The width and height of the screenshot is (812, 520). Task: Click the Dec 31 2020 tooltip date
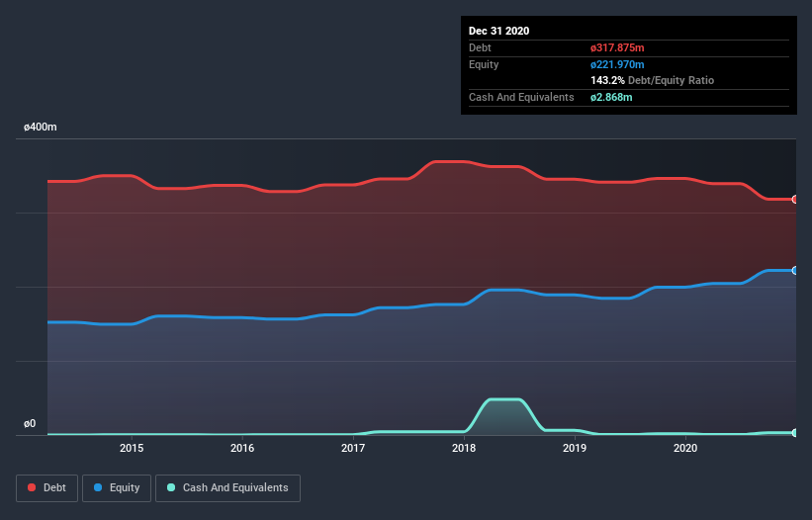498,31
